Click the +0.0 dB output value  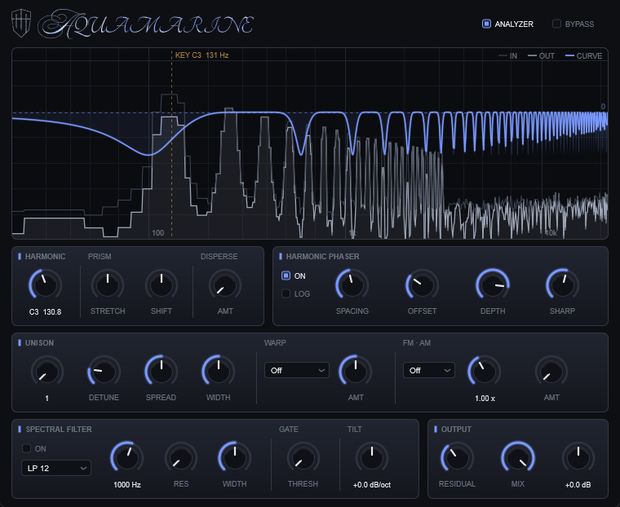578,485
